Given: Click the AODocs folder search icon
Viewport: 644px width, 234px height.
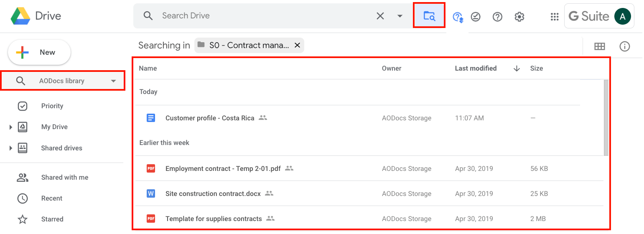Looking at the screenshot, I should point(429,16).
